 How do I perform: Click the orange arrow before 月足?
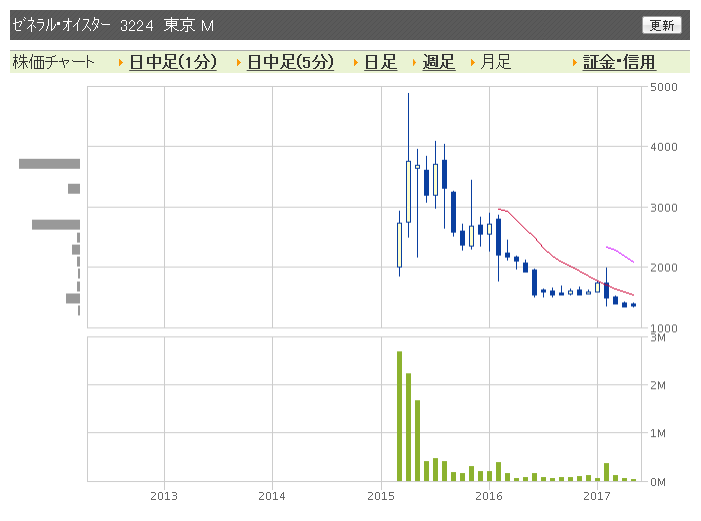click(x=473, y=63)
